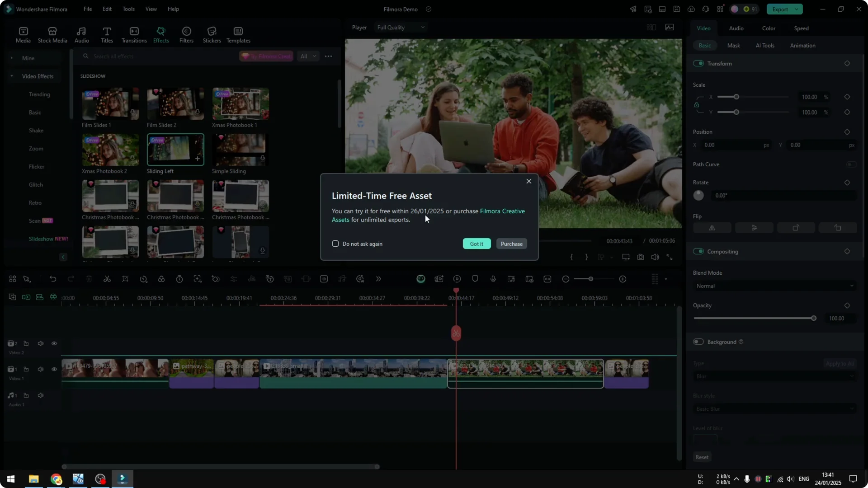Screen dimensions: 868x488
Task: Check the Do not ask again box
Action: point(335,244)
